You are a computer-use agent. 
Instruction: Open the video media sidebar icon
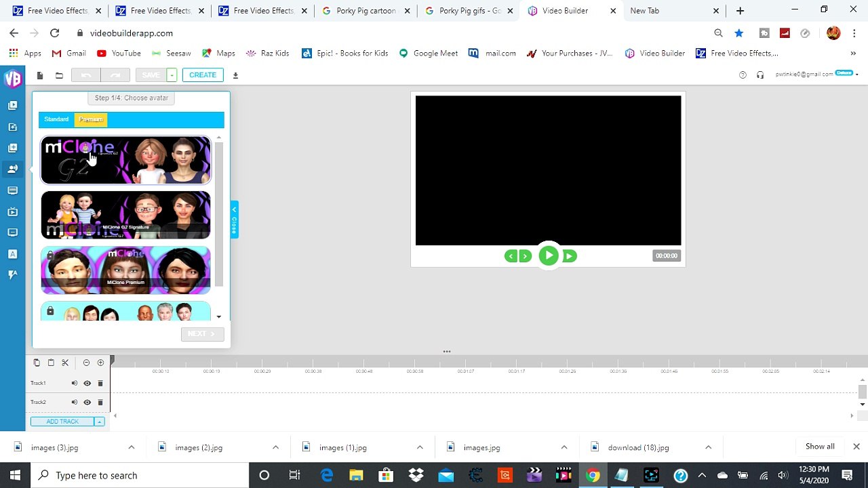12,106
